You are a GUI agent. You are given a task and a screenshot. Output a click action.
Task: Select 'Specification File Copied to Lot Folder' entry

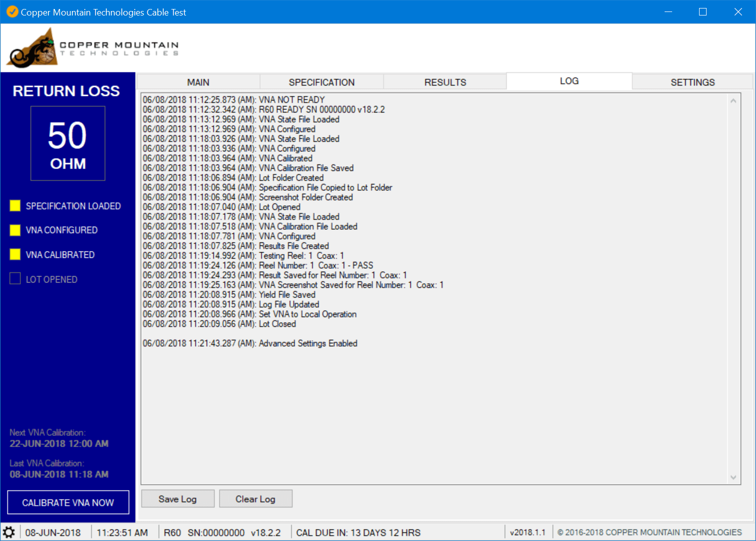(x=268, y=187)
